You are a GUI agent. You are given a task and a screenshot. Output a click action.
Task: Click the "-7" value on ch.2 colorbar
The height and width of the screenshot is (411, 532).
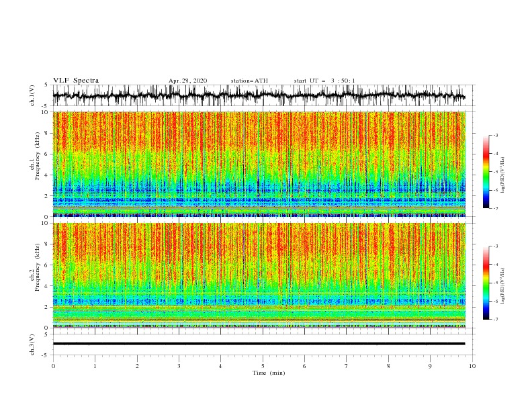[x=495, y=320]
